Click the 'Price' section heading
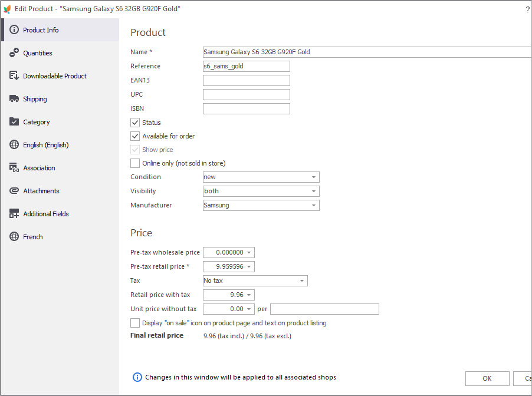Screen dimensions: 532x396 [x=141, y=233]
